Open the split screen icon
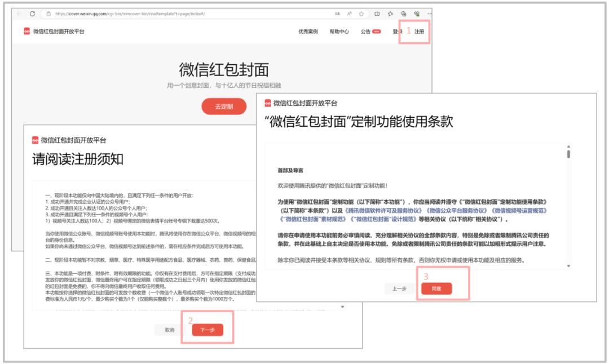 pos(377,14)
